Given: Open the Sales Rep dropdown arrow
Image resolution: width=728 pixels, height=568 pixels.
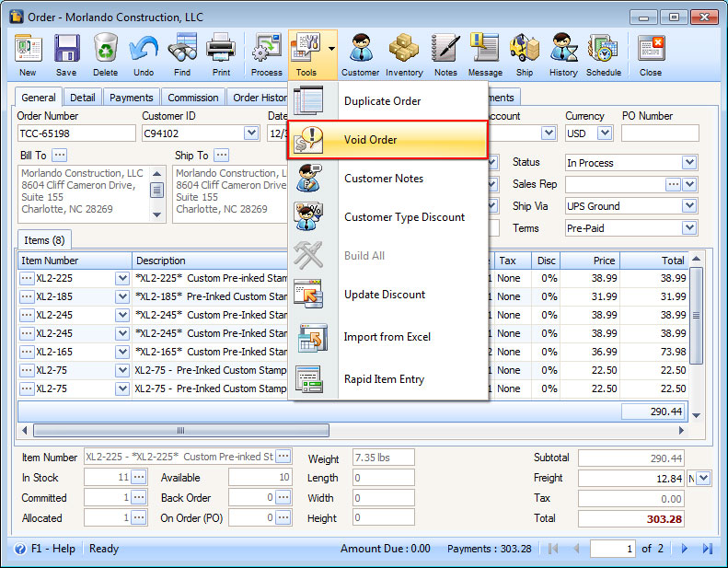Looking at the screenshot, I should (689, 184).
